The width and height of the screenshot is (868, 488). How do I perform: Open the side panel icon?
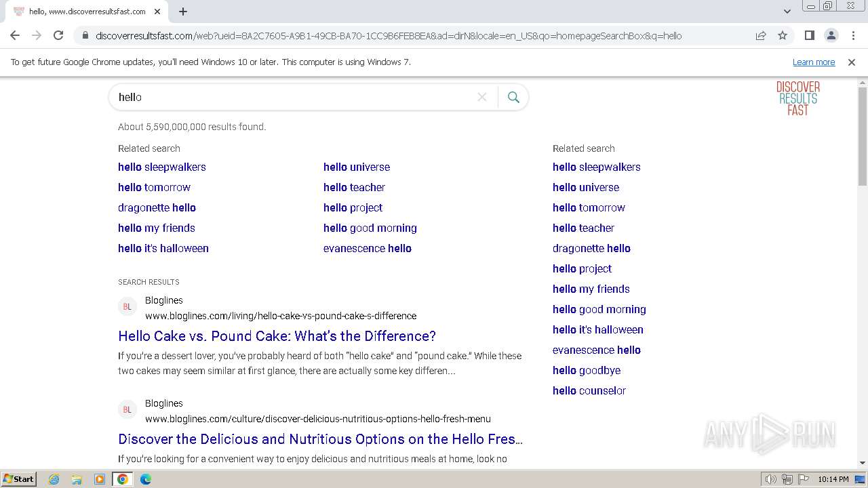pyautogui.click(x=810, y=36)
